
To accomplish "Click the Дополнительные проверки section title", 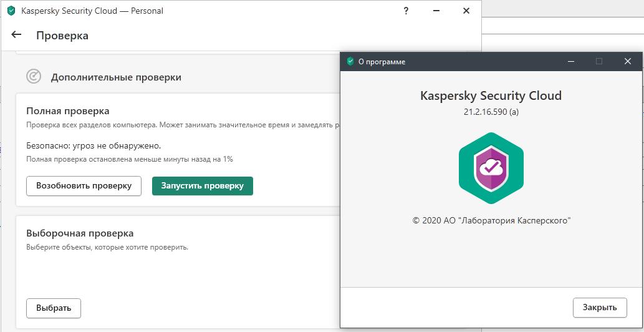I will (116, 77).
